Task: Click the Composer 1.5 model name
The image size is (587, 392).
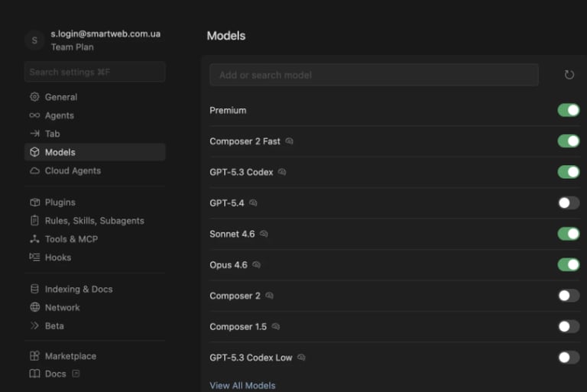Action: pyautogui.click(x=238, y=326)
